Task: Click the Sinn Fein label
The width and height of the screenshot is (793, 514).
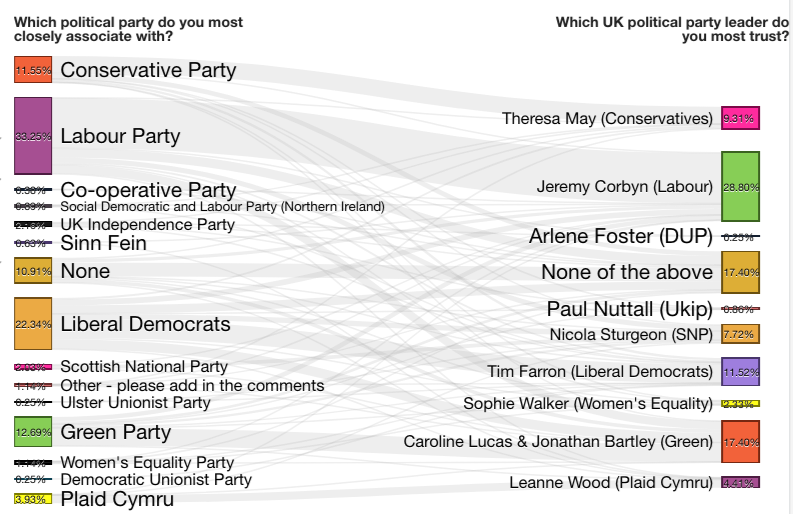Action: point(104,243)
